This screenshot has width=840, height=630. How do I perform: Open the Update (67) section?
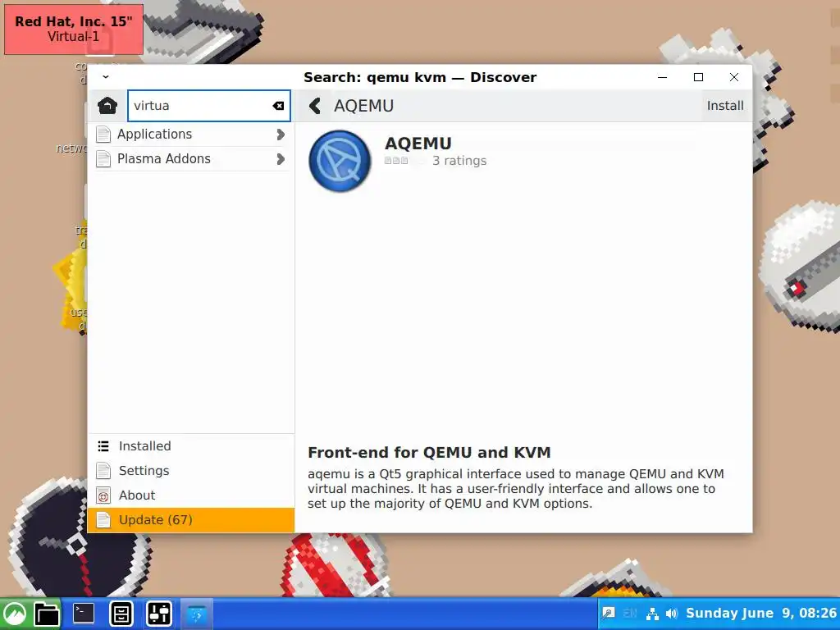click(x=190, y=519)
